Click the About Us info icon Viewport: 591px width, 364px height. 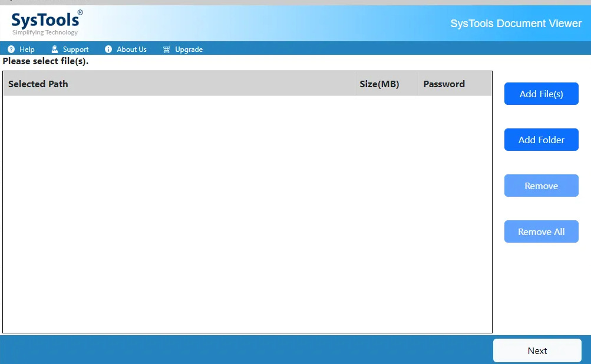click(x=108, y=49)
